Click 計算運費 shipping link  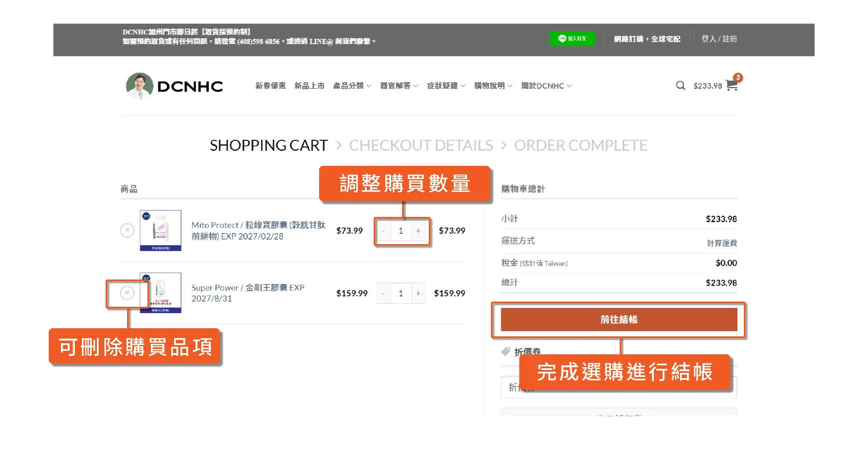722,244
